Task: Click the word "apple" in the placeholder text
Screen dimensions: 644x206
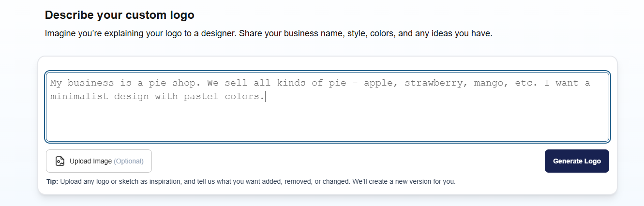Action: click(x=378, y=83)
